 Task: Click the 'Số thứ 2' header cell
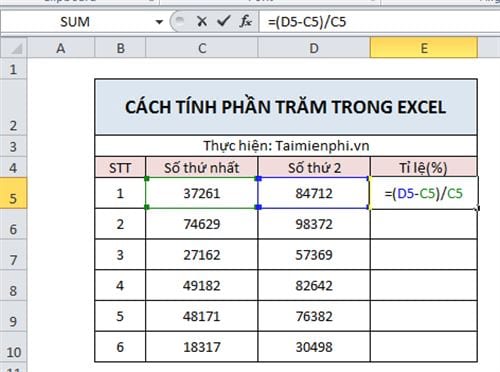pos(314,167)
